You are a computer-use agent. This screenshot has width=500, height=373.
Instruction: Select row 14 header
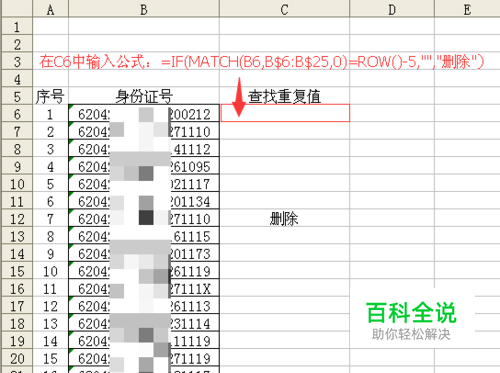17,253
